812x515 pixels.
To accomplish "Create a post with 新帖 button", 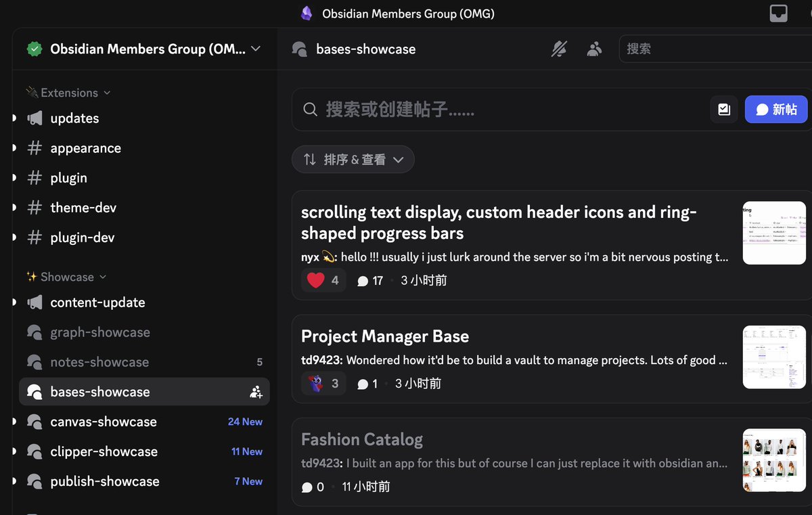I will (x=776, y=110).
